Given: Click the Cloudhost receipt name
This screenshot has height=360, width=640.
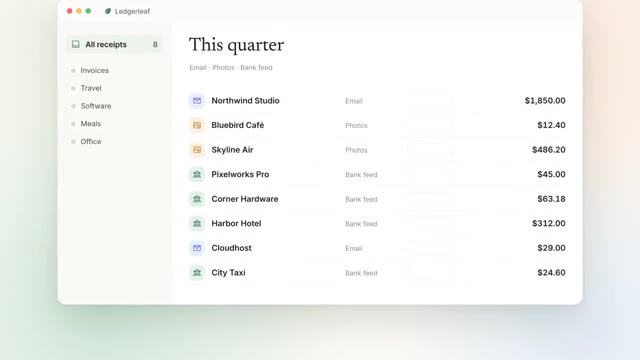Looking at the screenshot, I should pos(231,248).
